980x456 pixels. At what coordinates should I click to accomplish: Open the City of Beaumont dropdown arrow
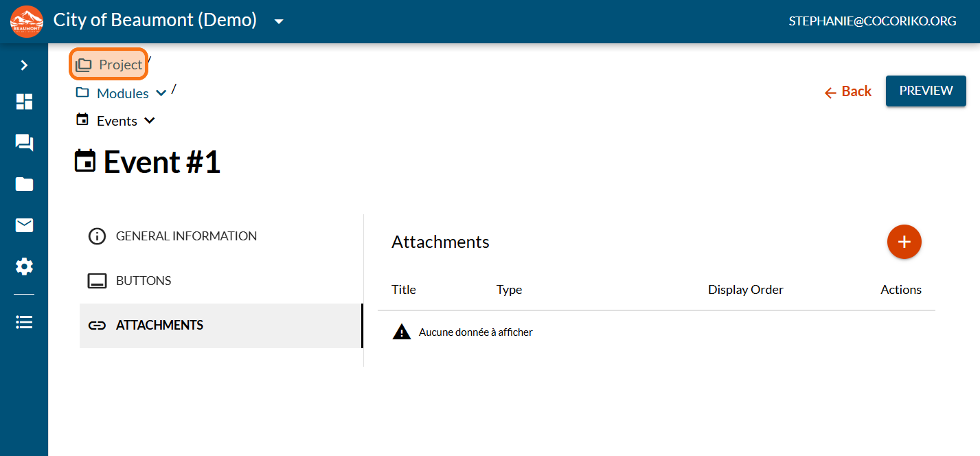[279, 21]
